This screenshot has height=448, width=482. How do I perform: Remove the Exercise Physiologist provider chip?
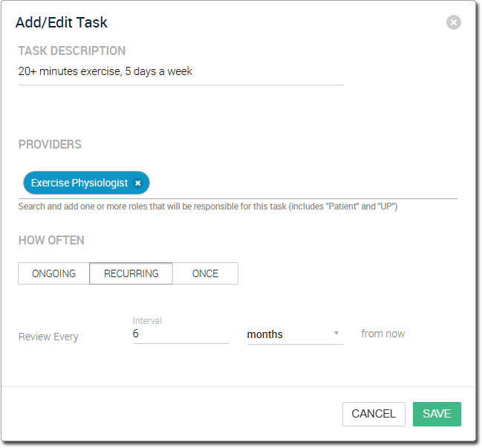click(x=138, y=183)
